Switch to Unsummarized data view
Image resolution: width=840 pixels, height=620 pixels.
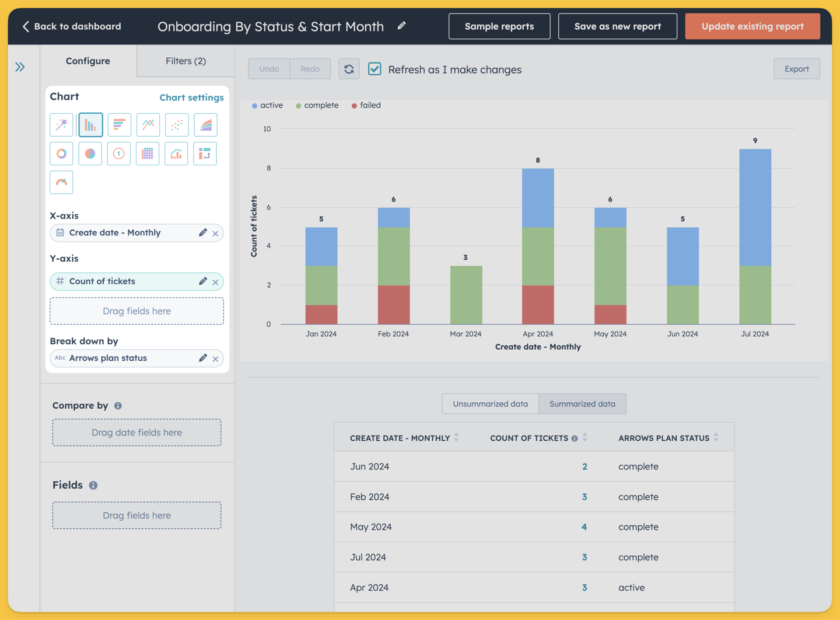pyautogui.click(x=490, y=404)
